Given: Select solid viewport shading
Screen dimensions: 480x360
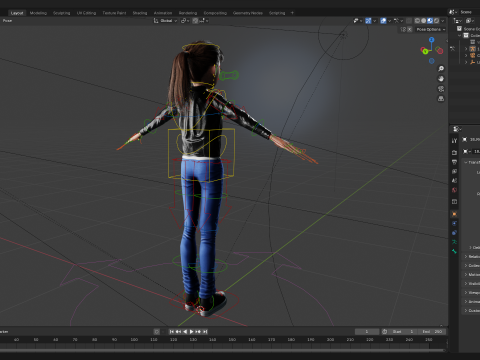Looking at the screenshot, I should click(424, 21).
